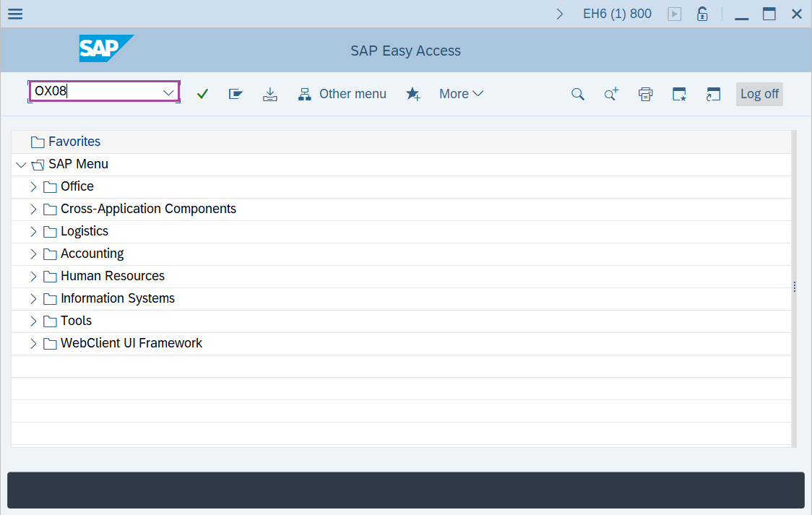Image resolution: width=812 pixels, height=515 pixels.
Task: Open the More menu
Action: click(461, 93)
